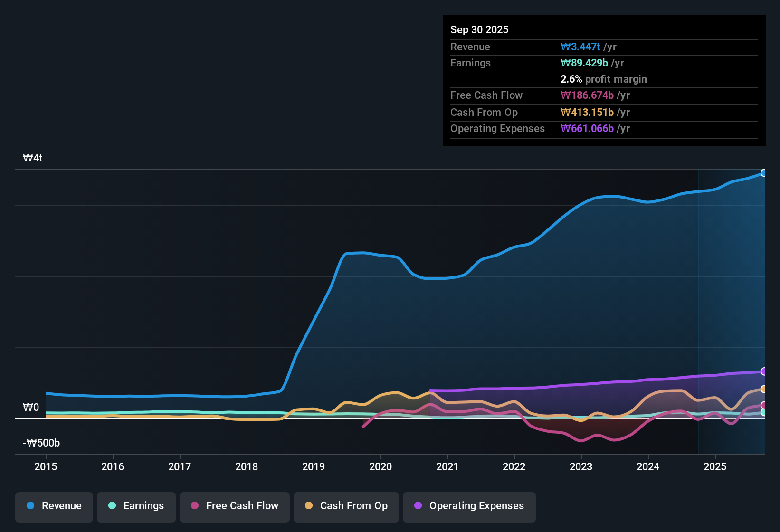The width and height of the screenshot is (780, 532).
Task: Click the Earnings legend color dot
Action: (x=112, y=506)
